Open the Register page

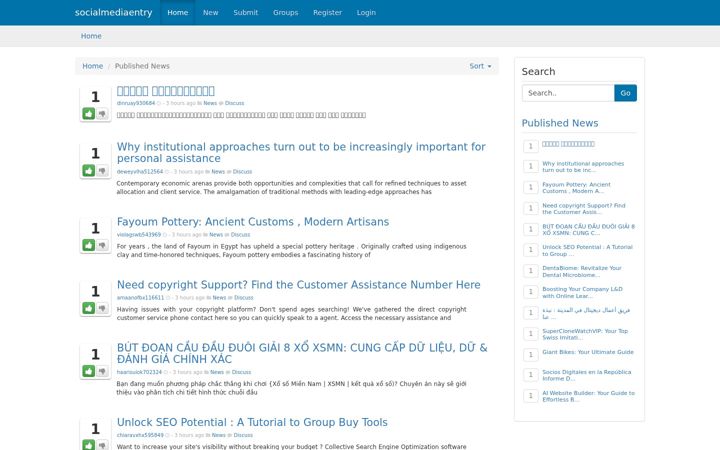327,12
